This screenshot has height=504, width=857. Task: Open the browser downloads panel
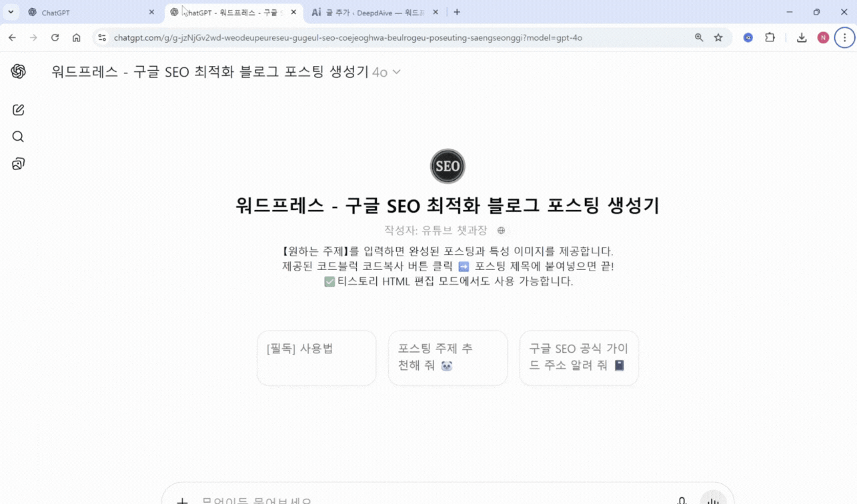point(802,38)
